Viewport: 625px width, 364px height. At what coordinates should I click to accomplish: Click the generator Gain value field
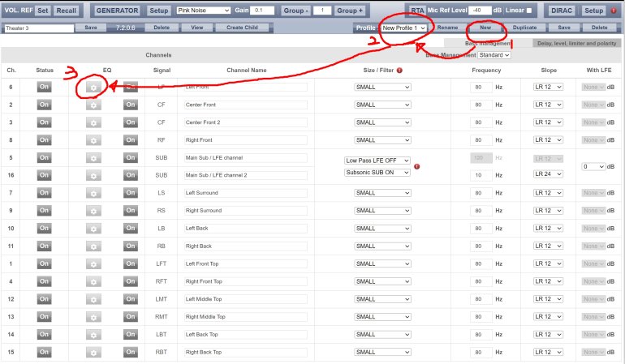[x=262, y=11]
